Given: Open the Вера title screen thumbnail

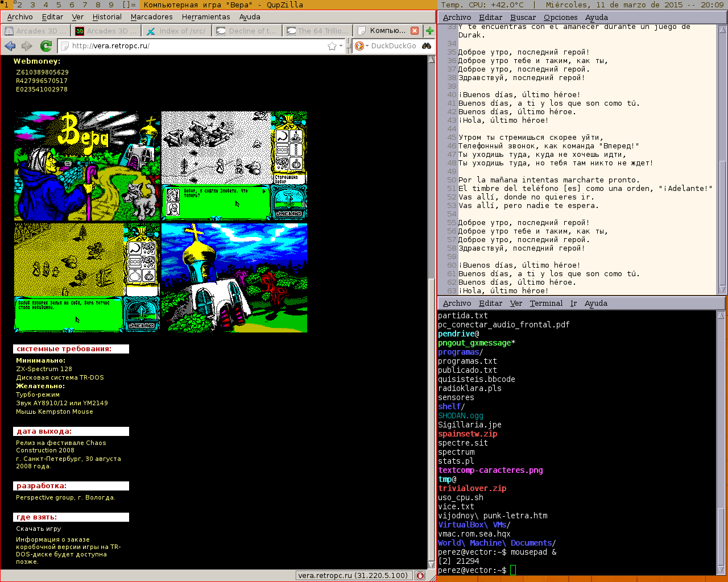Looking at the screenshot, I should [x=88, y=166].
